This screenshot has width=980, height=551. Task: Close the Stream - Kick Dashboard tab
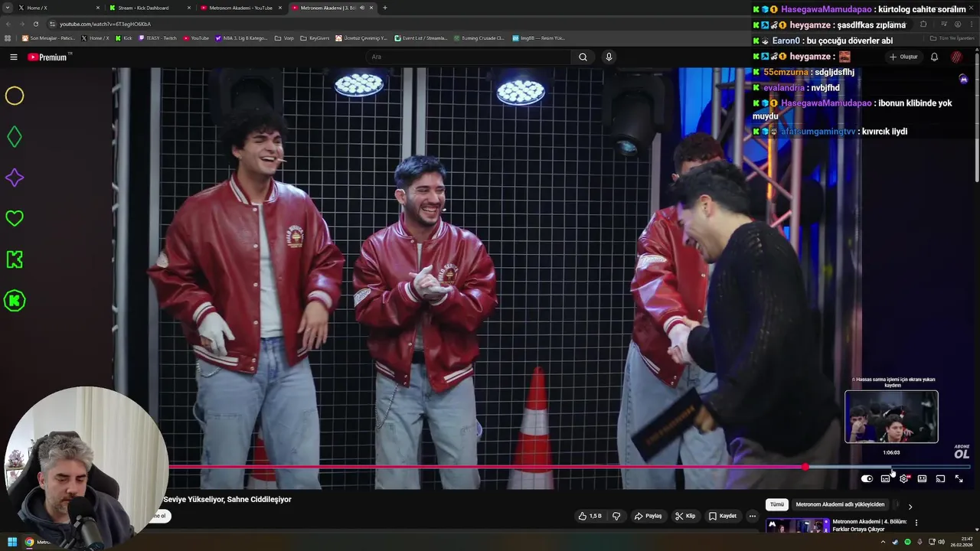point(188,8)
